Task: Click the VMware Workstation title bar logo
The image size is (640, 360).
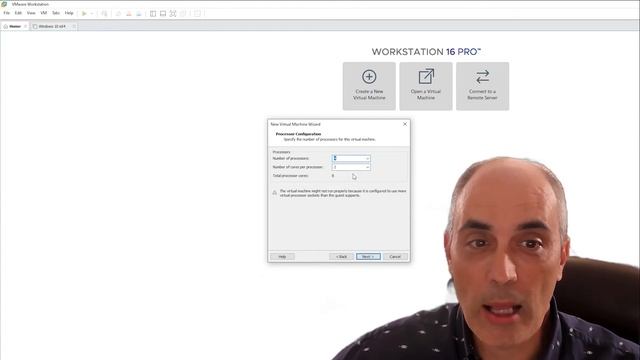Action: (x=4, y=4)
